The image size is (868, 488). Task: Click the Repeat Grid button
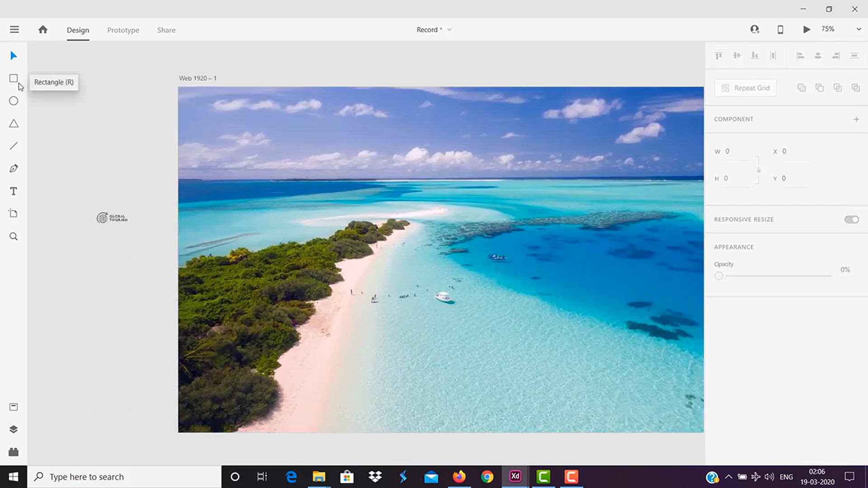pyautogui.click(x=745, y=88)
